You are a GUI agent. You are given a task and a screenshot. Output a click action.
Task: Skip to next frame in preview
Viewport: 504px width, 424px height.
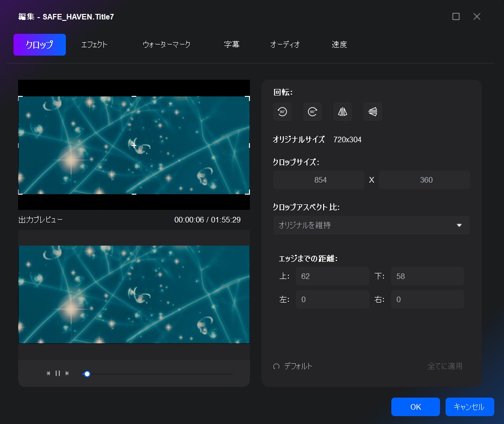[x=67, y=373]
